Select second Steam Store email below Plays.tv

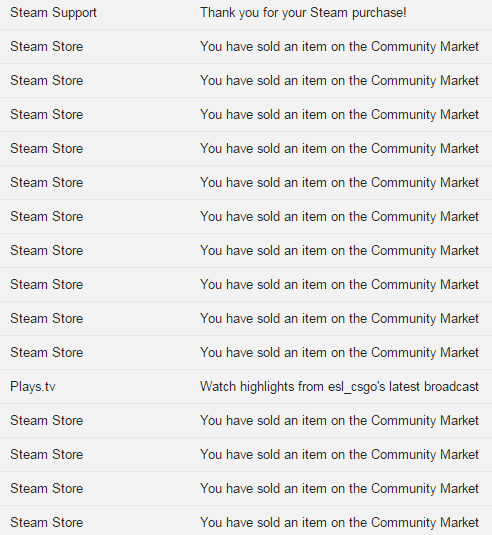coord(246,454)
